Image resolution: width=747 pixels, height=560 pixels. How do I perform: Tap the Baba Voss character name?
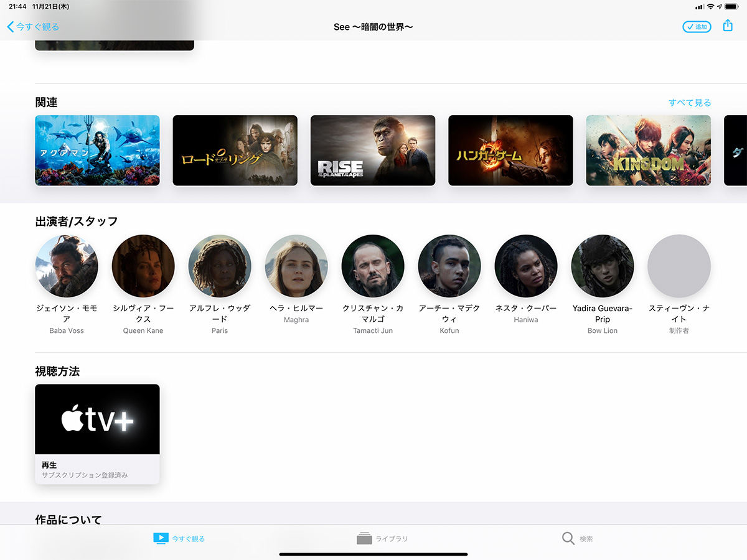point(67,330)
